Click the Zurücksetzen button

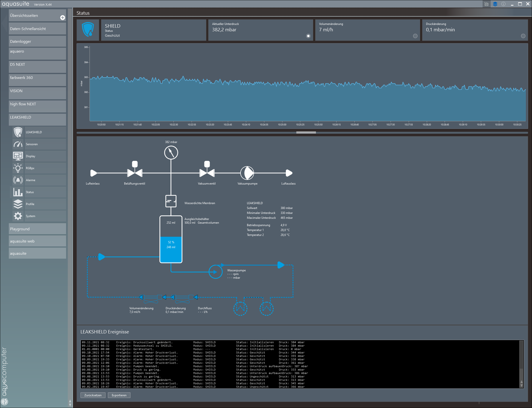pyautogui.click(x=93, y=395)
